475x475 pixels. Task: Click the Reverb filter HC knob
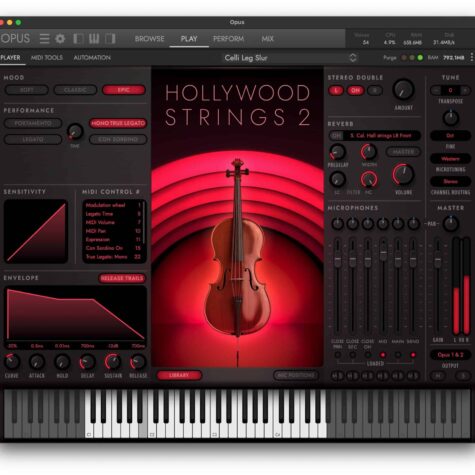coord(369,179)
